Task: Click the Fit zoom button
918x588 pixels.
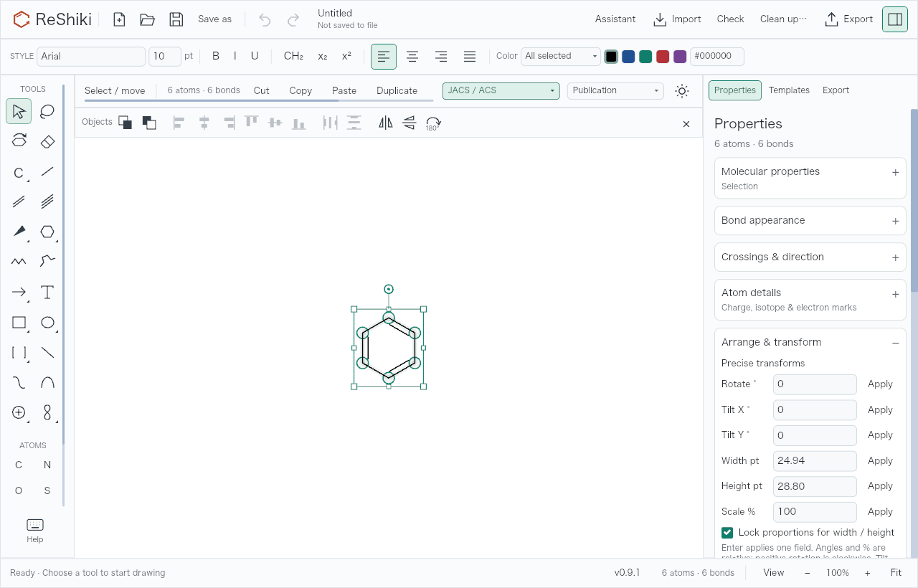Action: coord(896,573)
